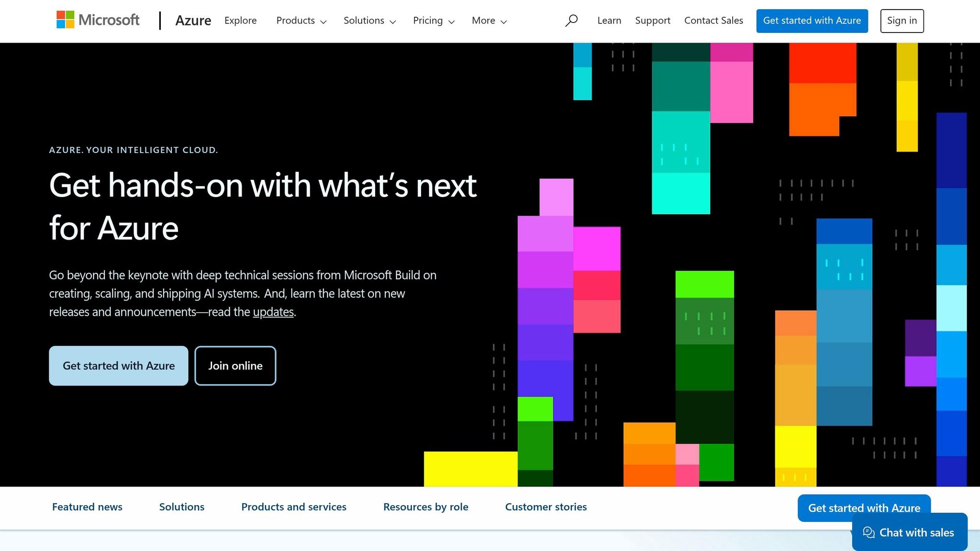
Task: Click the hero Get started with Azure button
Action: [x=119, y=365]
